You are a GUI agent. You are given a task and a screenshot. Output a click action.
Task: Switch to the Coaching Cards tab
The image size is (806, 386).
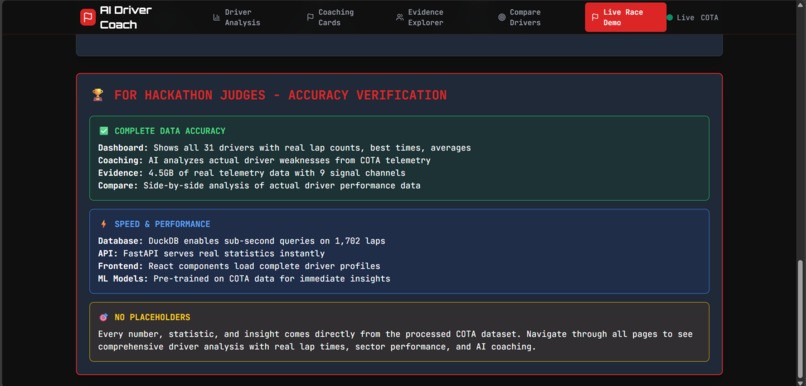point(331,17)
